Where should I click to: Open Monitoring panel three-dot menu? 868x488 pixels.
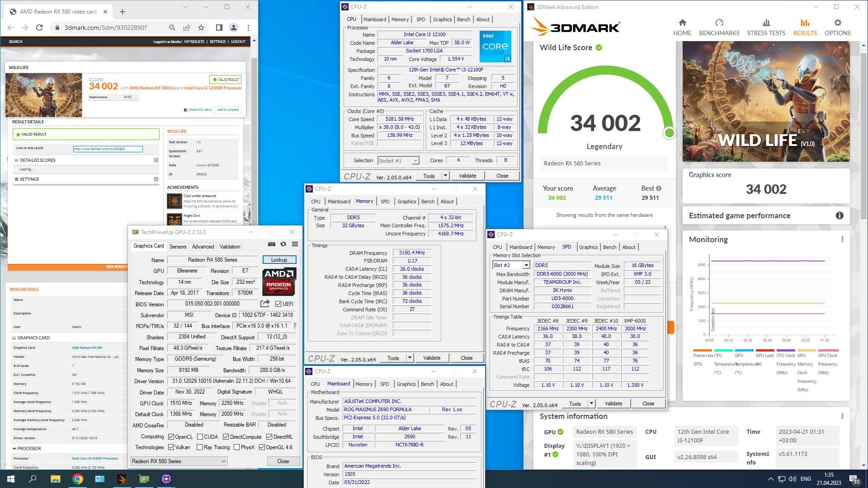[842, 239]
